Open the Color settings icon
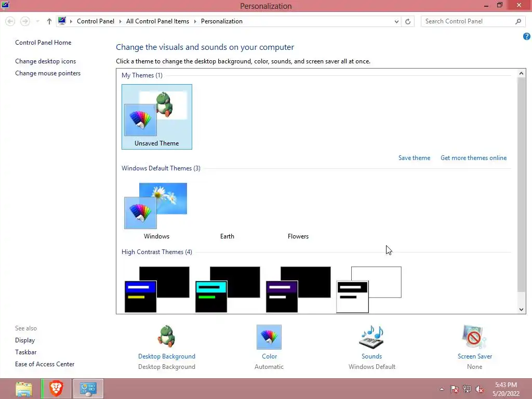 click(269, 337)
